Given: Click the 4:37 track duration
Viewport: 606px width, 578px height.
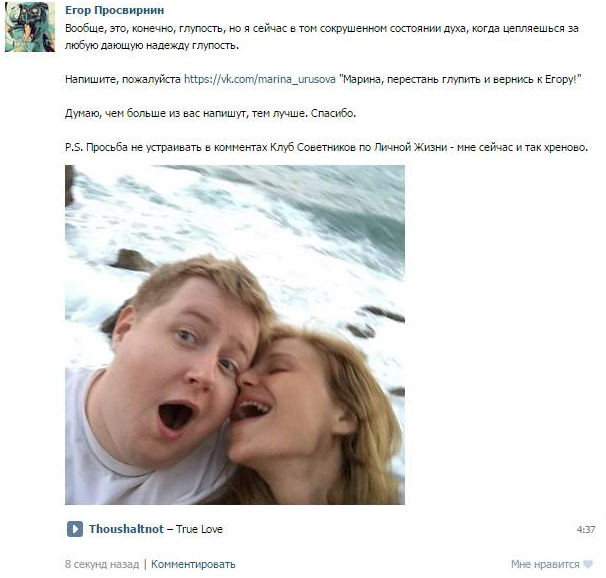Looking at the screenshot, I should pos(586,529).
